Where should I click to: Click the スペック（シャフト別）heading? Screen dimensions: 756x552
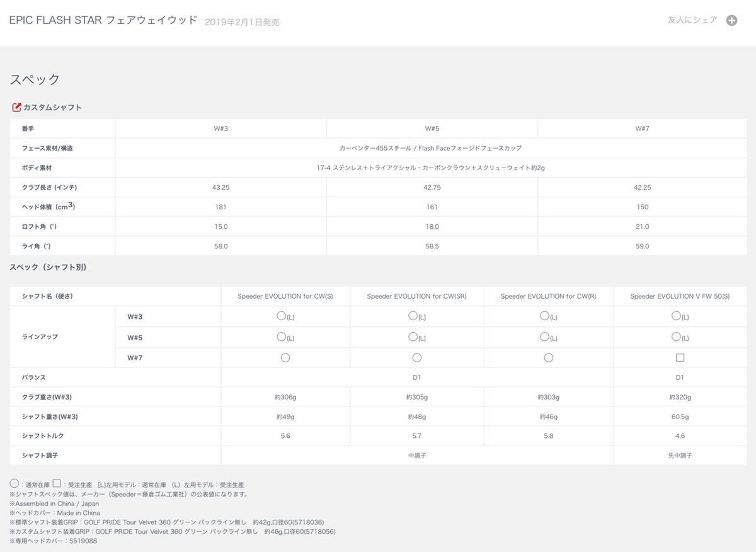pyautogui.click(x=48, y=267)
